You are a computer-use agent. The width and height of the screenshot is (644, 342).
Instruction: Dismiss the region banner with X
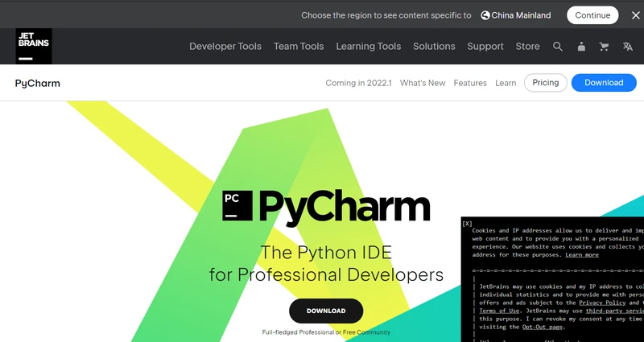tap(636, 15)
